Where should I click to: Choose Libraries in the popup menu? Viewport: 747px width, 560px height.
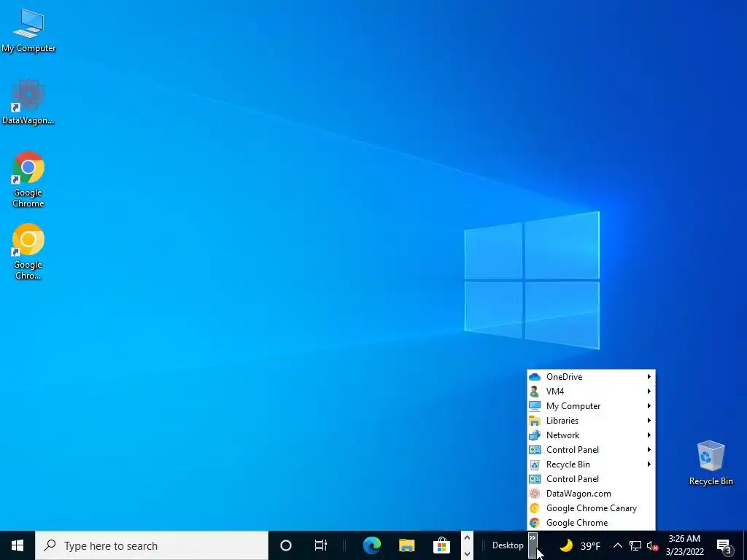click(591, 421)
